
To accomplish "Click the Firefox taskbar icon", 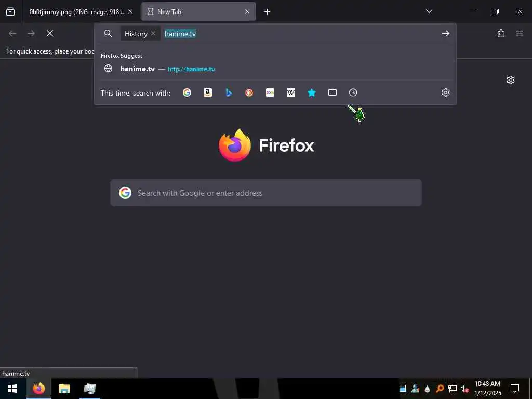I will pos(39,389).
